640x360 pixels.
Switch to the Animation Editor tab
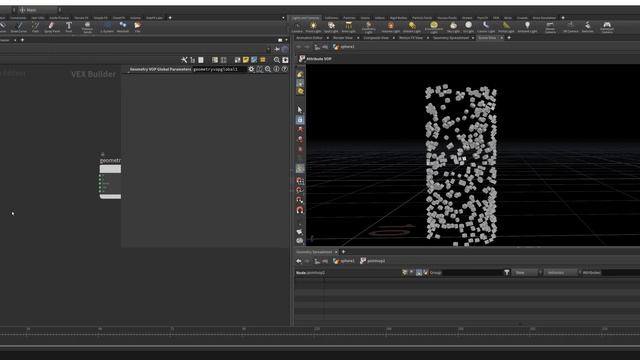[309, 38]
